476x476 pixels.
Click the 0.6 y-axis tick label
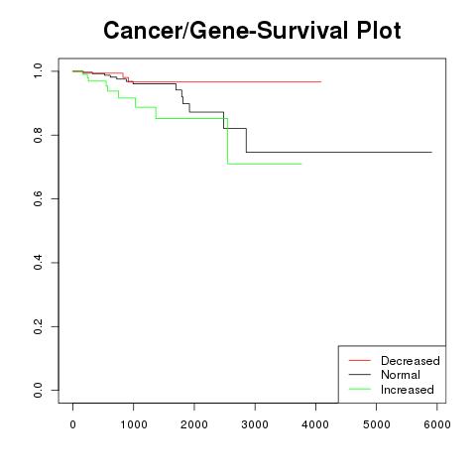(x=38, y=198)
